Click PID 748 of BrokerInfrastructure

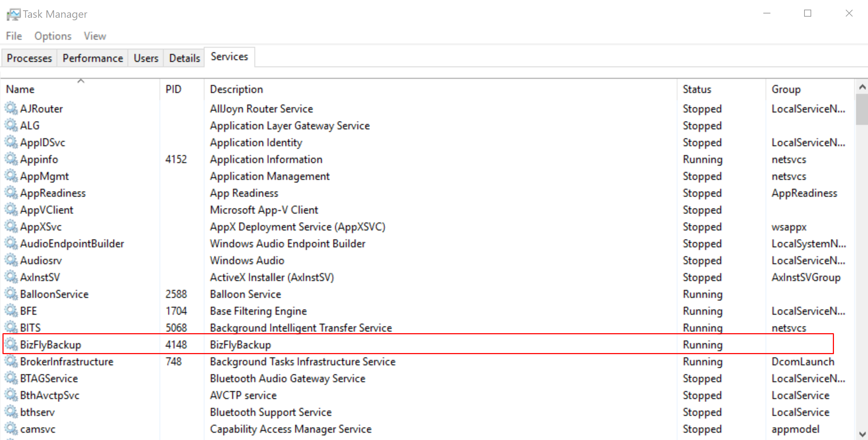tap(174, 361)
